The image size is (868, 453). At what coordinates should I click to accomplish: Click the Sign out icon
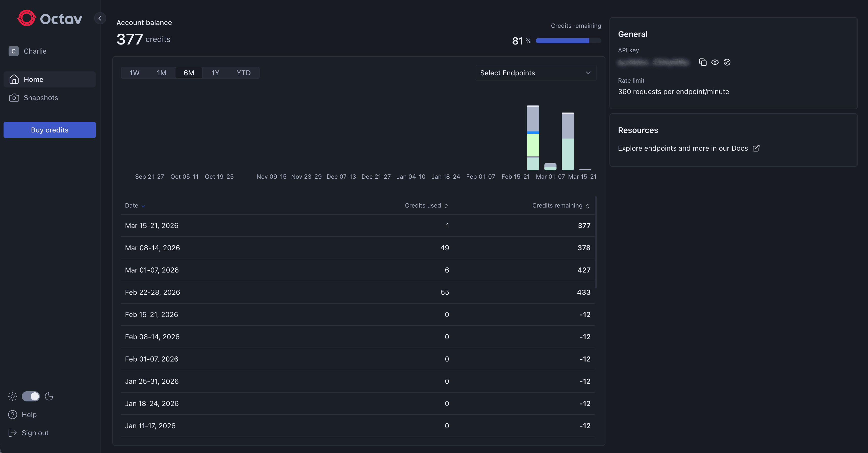[x=12, y=433]
